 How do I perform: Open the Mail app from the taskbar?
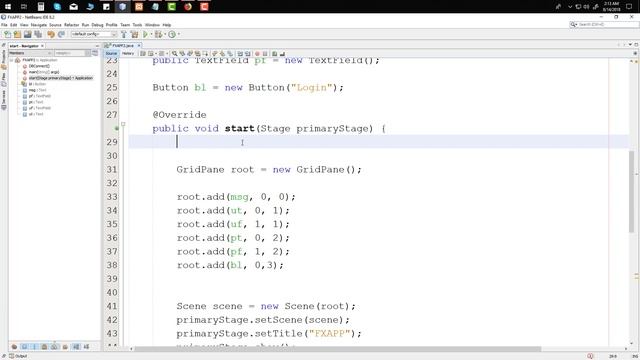pyautogui.click(x=73, y=7)
